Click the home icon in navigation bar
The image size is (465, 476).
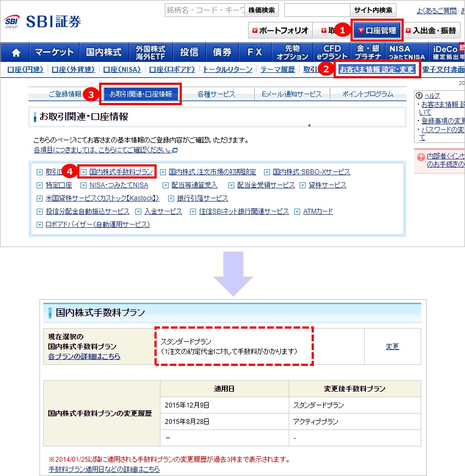click(x=16, y=53)
